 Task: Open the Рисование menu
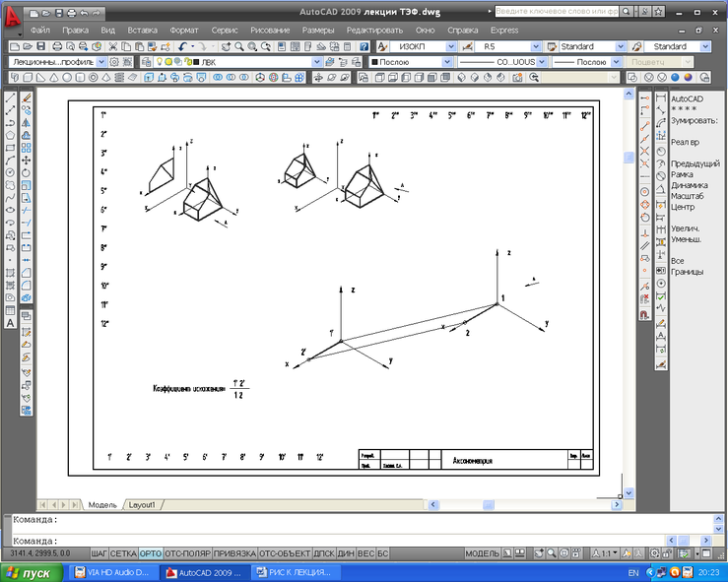pyautogui.click(x=270, y=31)
